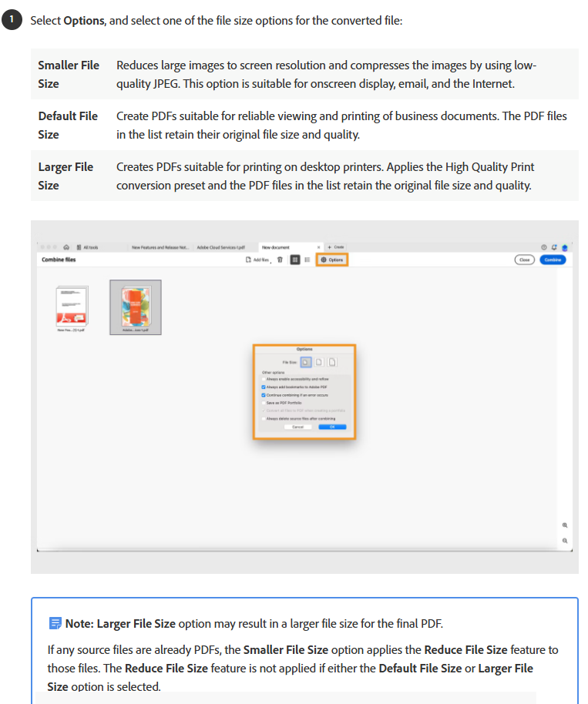Uncheck Continue combining if an error occurs
The width and height of the screenshot is (588, 704).
click(264, 395)
